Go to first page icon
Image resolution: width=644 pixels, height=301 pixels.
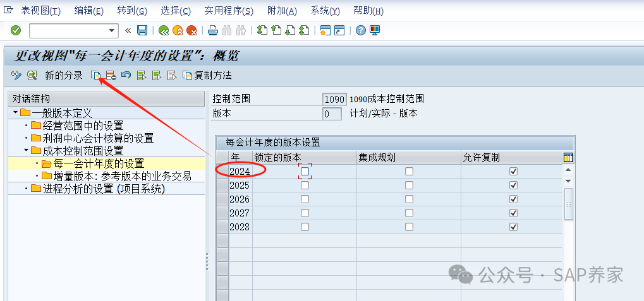(x=262, y=30)
